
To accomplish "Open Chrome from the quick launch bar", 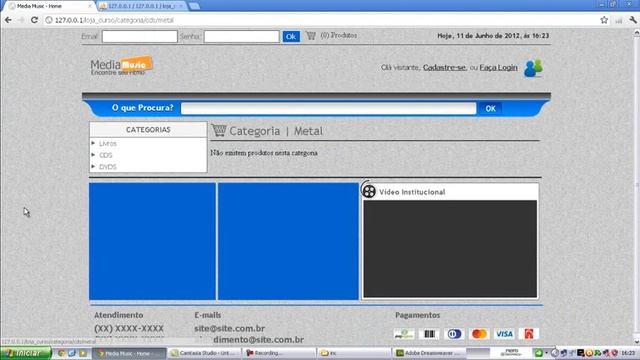I will tap(61, 353).
